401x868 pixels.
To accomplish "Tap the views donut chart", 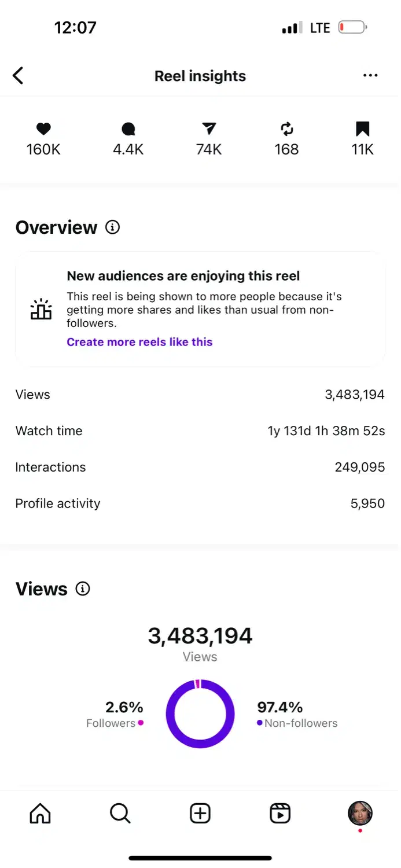I will (x=200, y=713).
